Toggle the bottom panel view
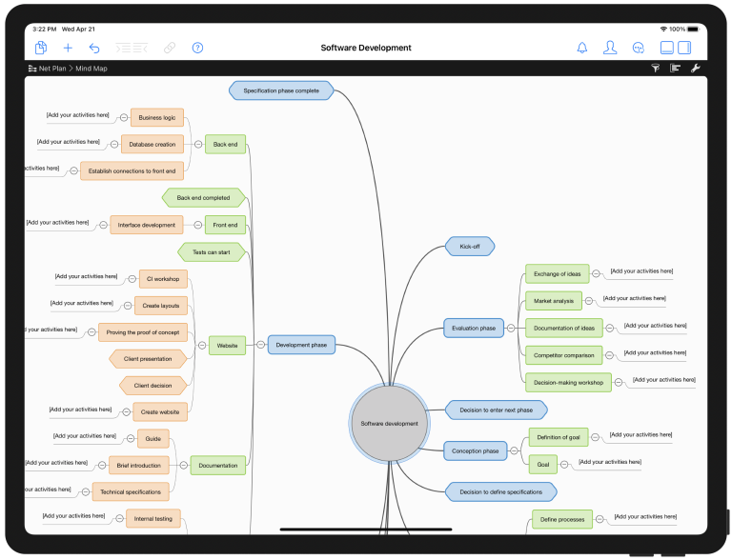Image resolution: width=732 pixels, height=560 pixels. coord(666,48)
